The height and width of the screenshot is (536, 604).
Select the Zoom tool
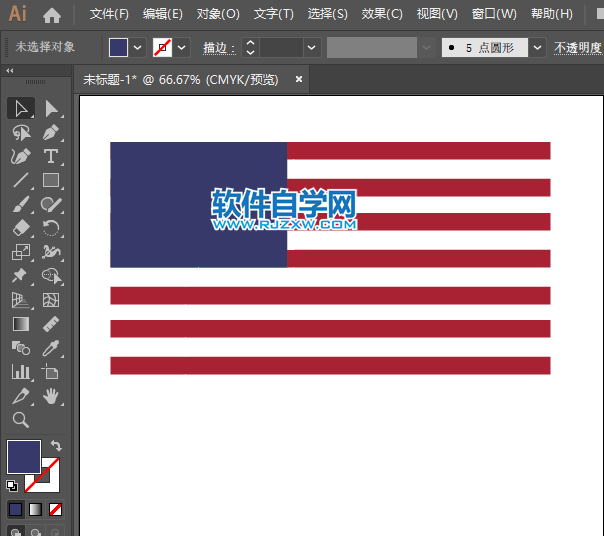coord(21,420)
